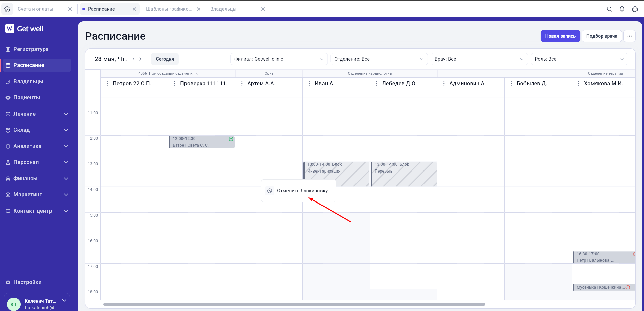The image size is (644, 311).
Task: Open the Перерыв block 13:00-14:00
Action: (404, 174)
